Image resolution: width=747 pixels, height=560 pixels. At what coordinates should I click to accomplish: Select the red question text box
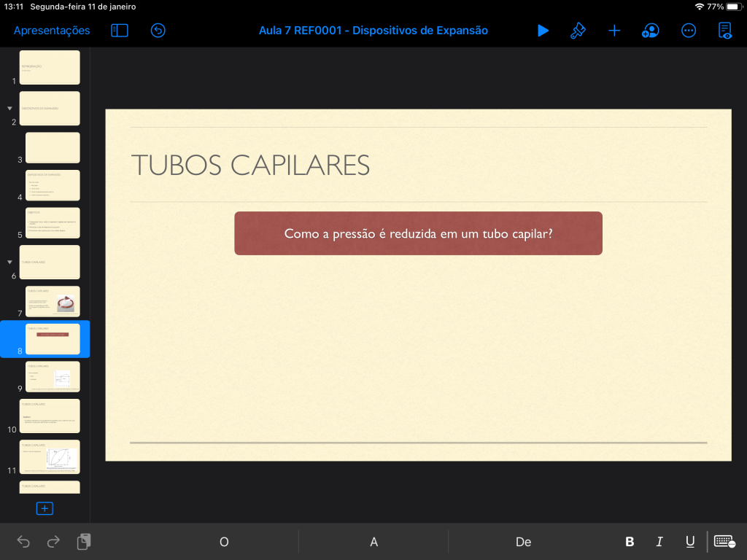[418, 233]
